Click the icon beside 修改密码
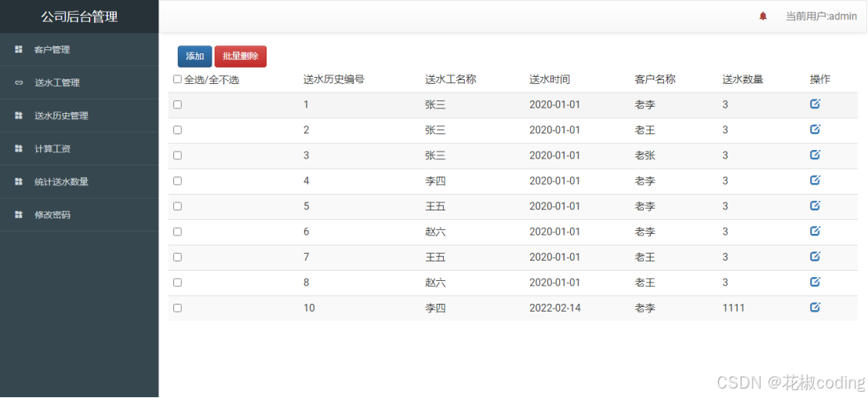Viewport: 868px width, 398px height. [19, 214]
